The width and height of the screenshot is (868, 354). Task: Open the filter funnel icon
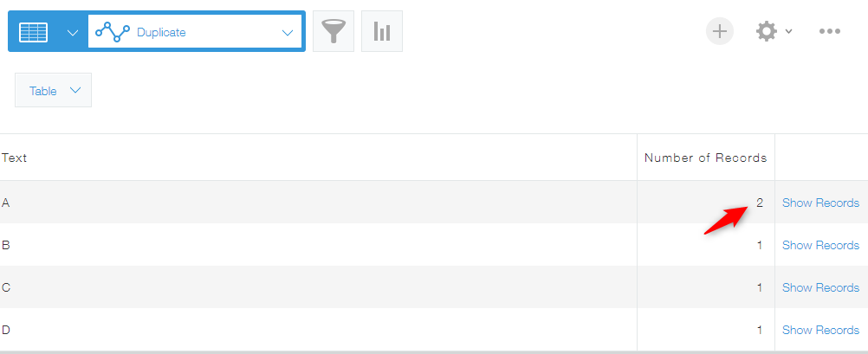coord(334,32)
